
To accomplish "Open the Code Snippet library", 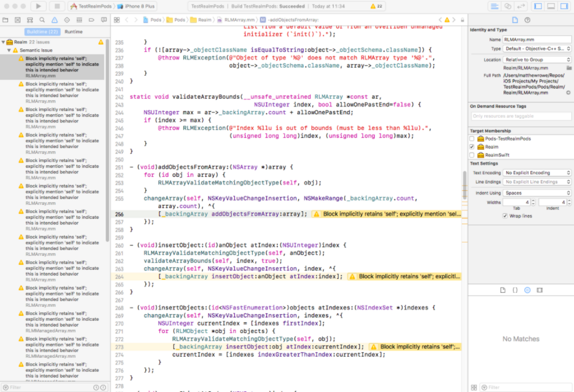I will click(x=515, y=290).
